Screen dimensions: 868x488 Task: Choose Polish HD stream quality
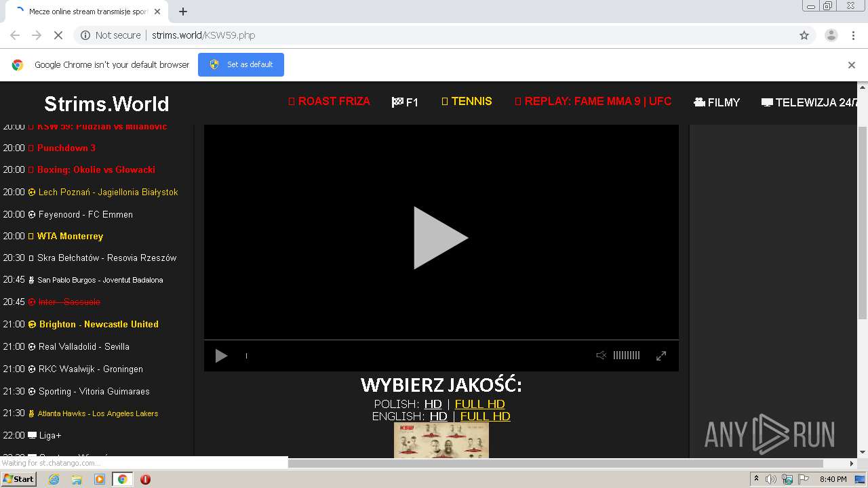coord(433,404)
